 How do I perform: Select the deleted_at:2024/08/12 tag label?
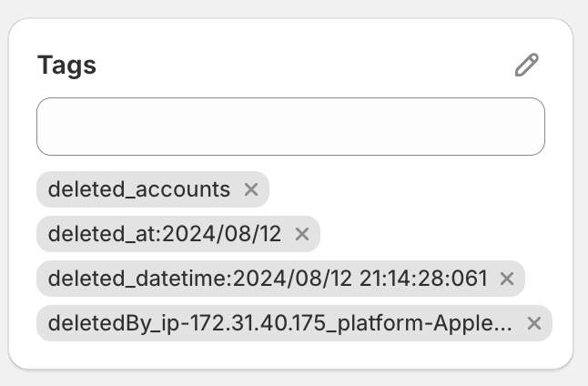pyautogui.click(x=165, y=234)
